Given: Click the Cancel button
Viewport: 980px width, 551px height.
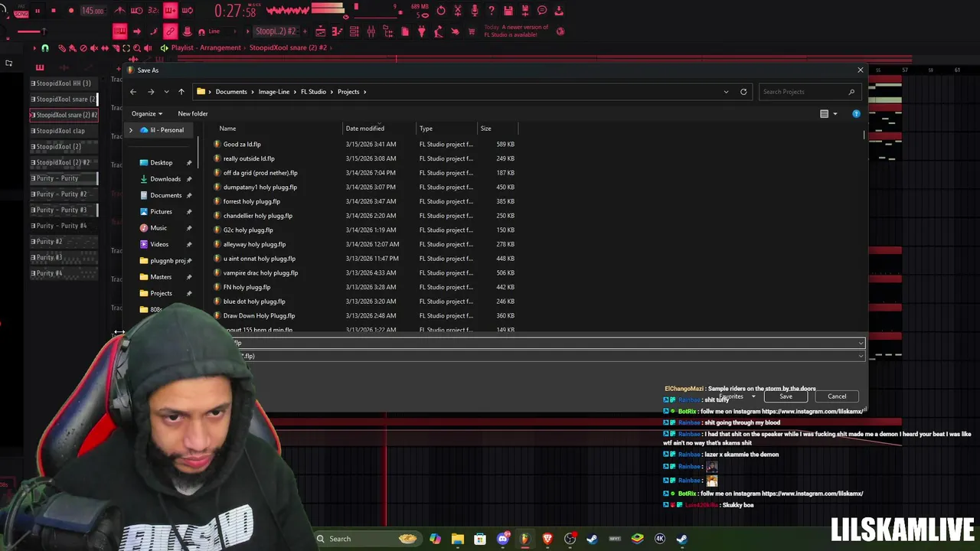Looking at the screenshot, I should (837, 396).
